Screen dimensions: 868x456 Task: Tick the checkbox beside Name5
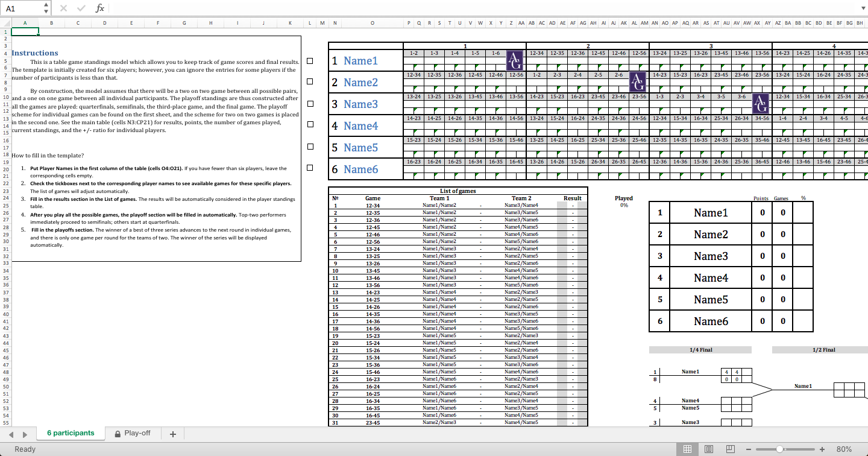tap(310, 146)
